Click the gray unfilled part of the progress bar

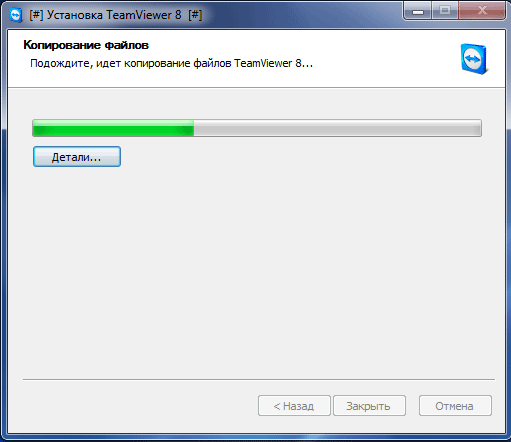(337, 128)
